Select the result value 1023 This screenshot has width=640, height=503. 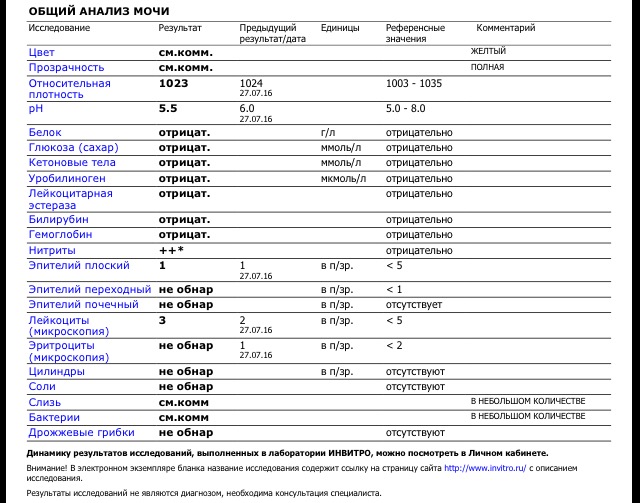(x=173, y=83)
